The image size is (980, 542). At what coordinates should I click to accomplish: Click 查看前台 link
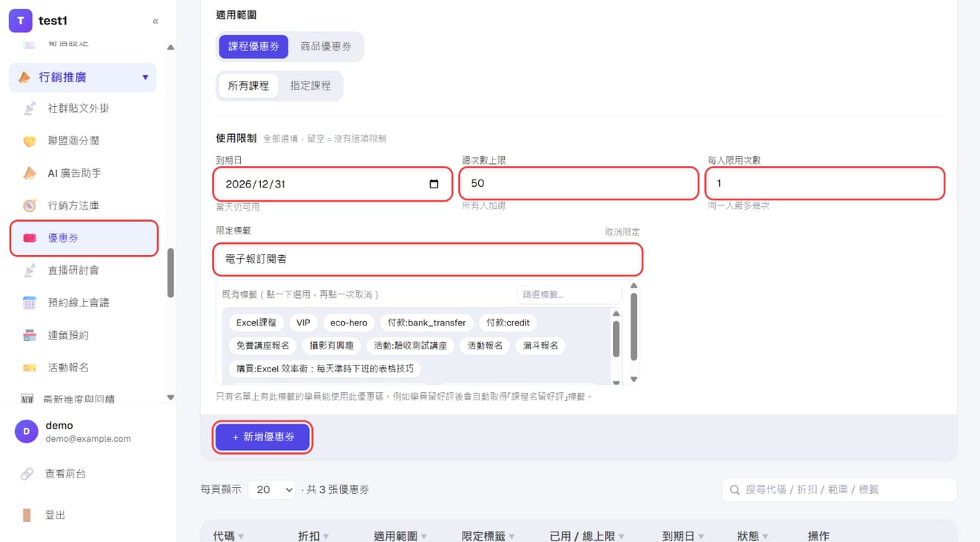(x=65, y=474)
